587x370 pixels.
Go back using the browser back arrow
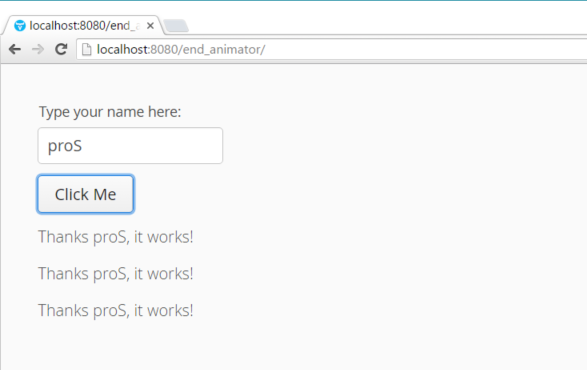15,49
